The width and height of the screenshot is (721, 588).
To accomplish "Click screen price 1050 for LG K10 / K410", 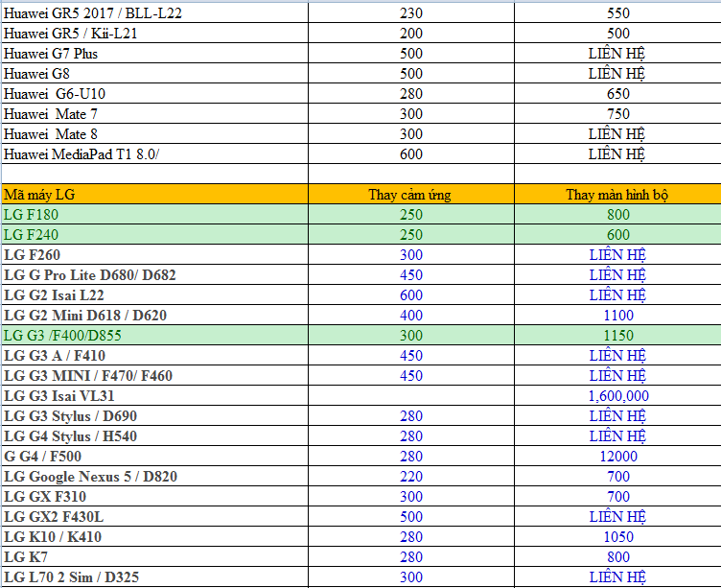I will pos(617,537).
